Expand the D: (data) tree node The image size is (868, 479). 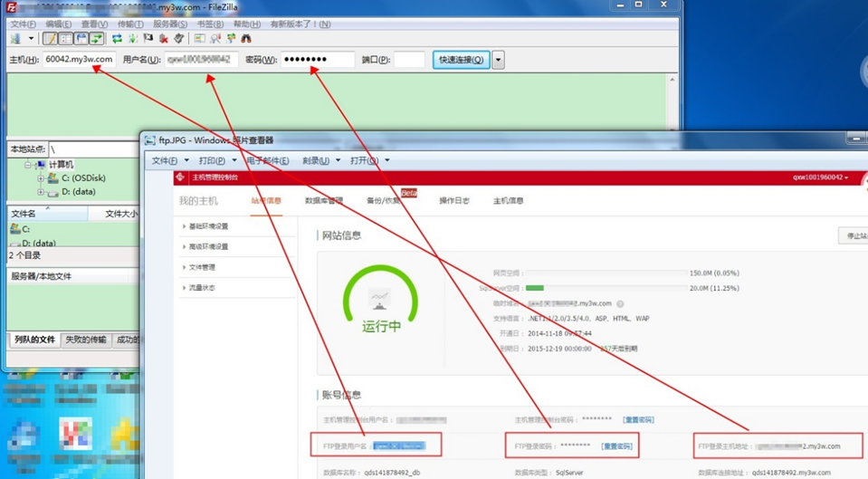coord(40,192)
